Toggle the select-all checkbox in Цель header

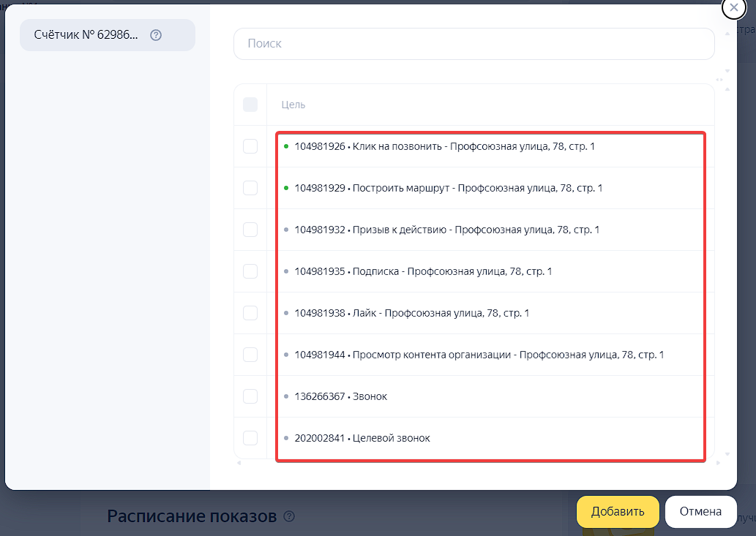pyautogui.click(x=250, y=105)
